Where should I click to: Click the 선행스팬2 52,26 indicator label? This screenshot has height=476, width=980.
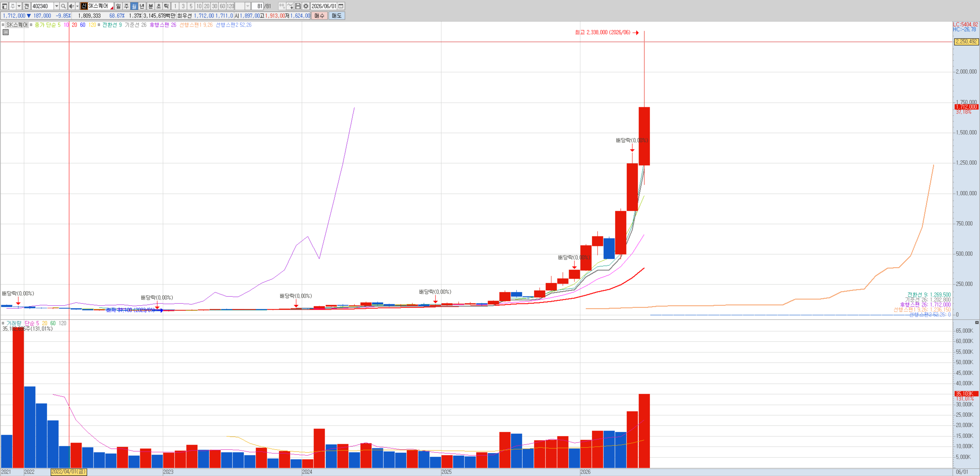[x=233, y=25]
